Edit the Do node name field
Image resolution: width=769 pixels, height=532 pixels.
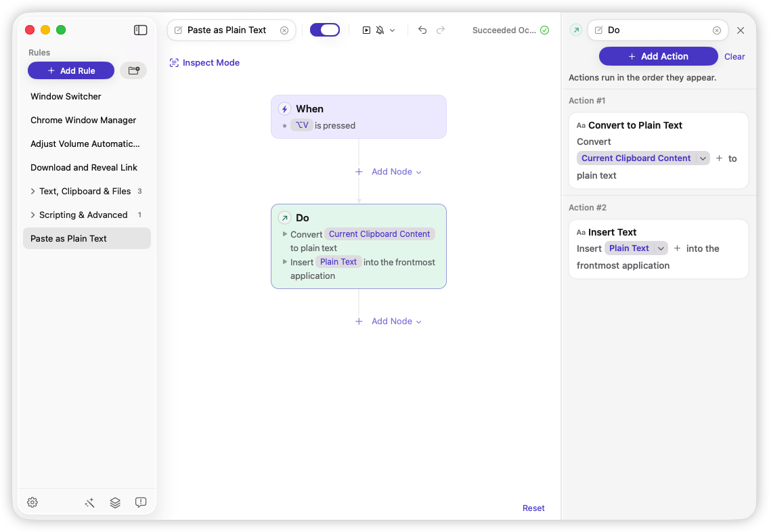point(657,30)
